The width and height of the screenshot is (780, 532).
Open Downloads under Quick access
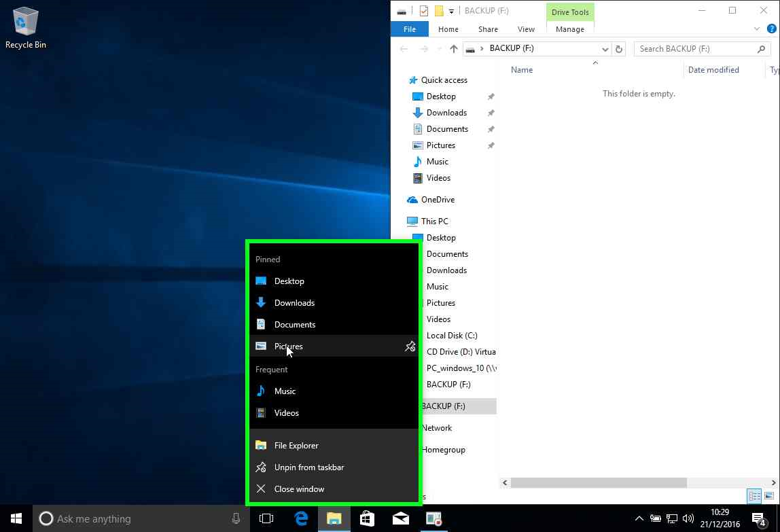coord(446,113)
